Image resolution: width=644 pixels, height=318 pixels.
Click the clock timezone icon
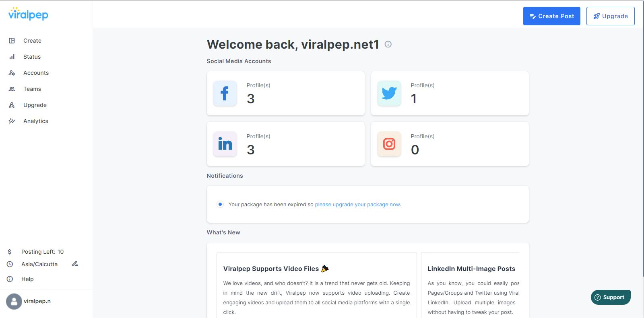pyautogui.click(x=10, y=264)
